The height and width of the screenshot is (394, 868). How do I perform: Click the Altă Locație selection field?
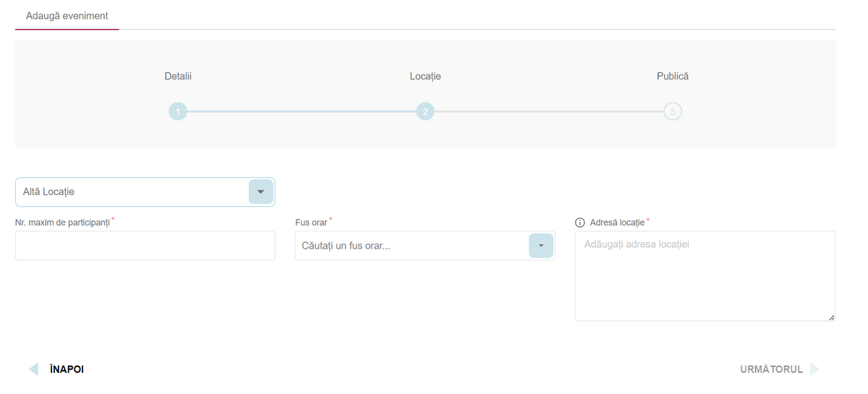click(132, 192)
